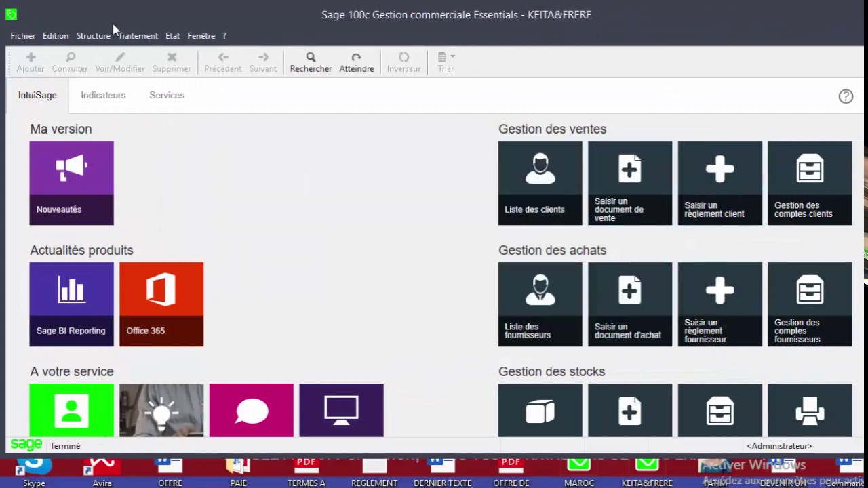Click the Gestion des ventes heading
This screenshot has height=488, width=868.
pos(552,129)
